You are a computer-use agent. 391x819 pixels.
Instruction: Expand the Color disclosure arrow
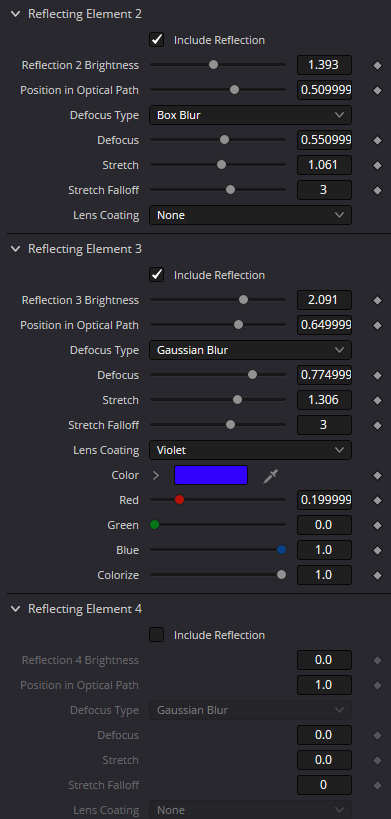coord(156,475)
